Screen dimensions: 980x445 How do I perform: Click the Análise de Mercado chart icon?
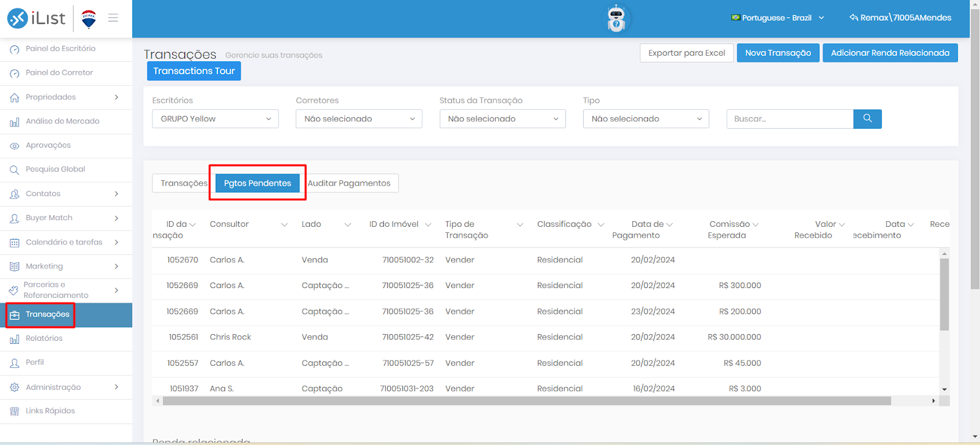(x=15, y=122)
